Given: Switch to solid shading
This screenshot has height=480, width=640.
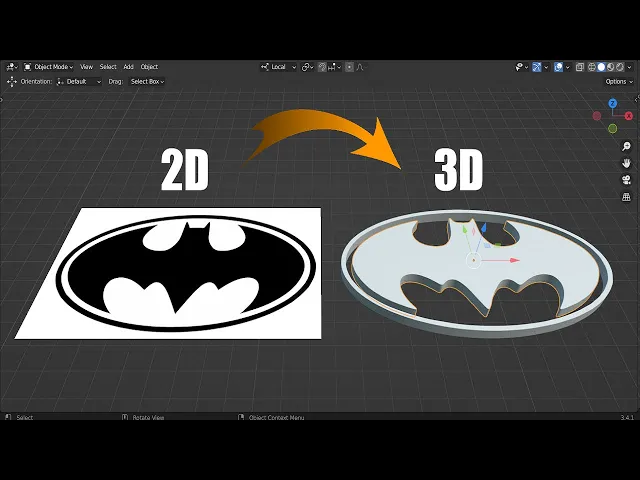Looking at the screenshot, I should coord(601,67).
